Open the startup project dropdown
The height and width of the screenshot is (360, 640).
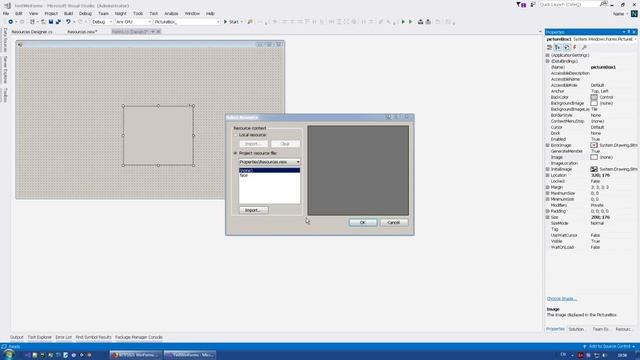click(x=187, y=22)
